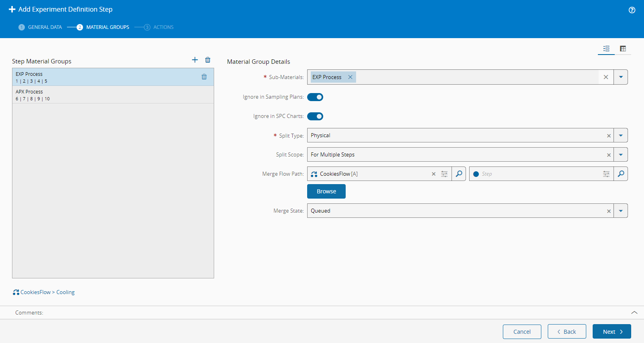Click Material Group Details heading
Image resolution: width=644 pixels, height=343 pixels.
coord(259,61)
